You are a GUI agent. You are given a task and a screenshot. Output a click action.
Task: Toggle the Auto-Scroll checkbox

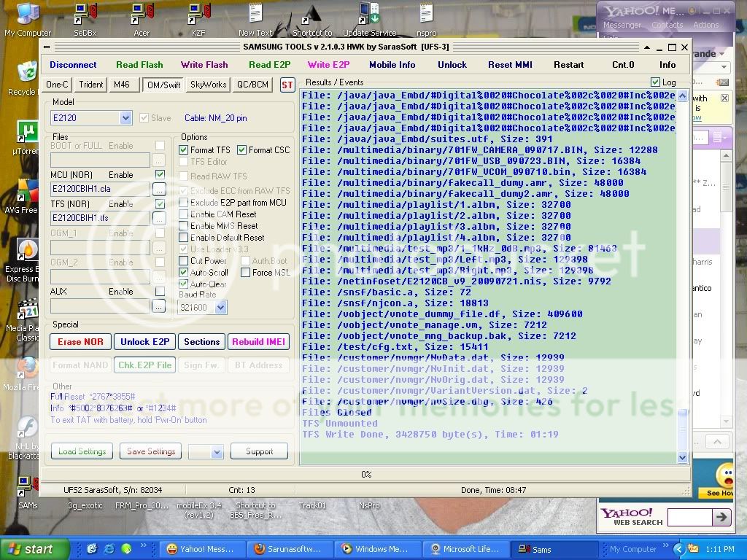183,273
